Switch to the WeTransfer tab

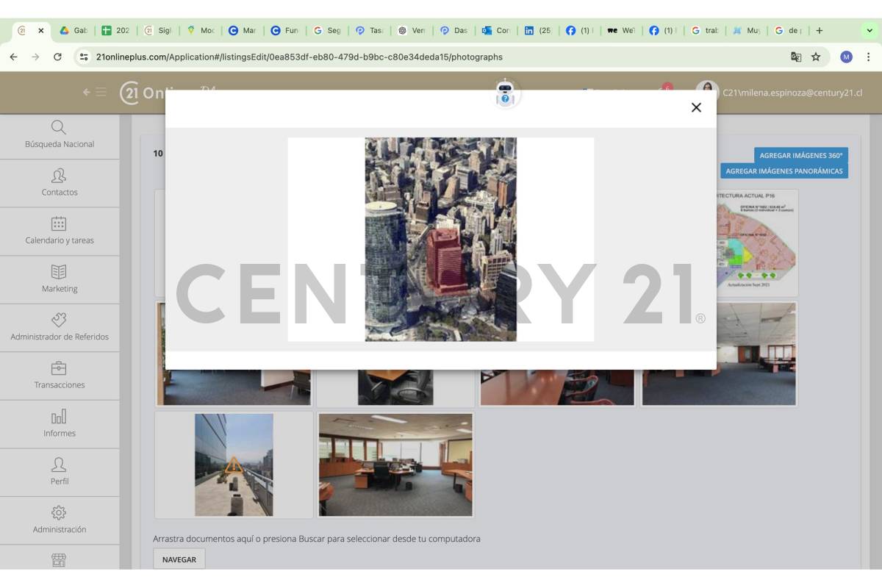pyautogui.click(x=622, y=31)
